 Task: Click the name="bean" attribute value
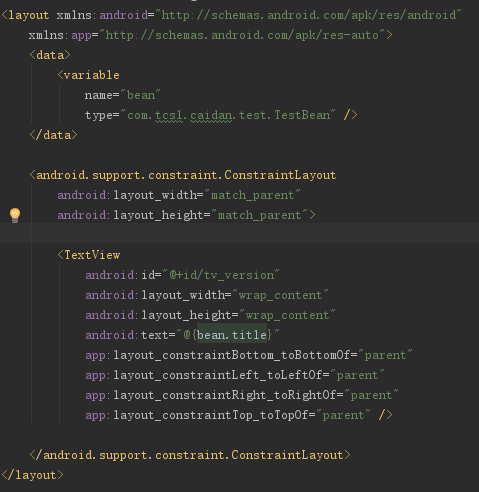click(140, 95)
